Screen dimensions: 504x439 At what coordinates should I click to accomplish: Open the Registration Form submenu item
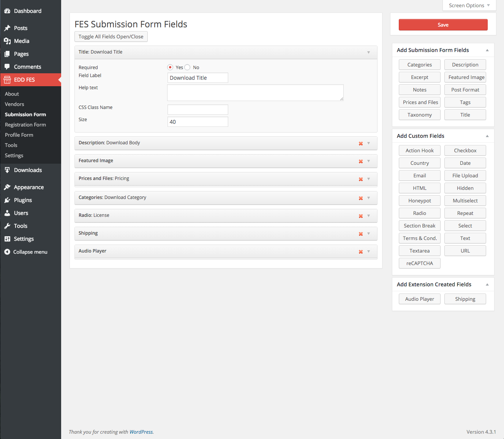[25, 125]
